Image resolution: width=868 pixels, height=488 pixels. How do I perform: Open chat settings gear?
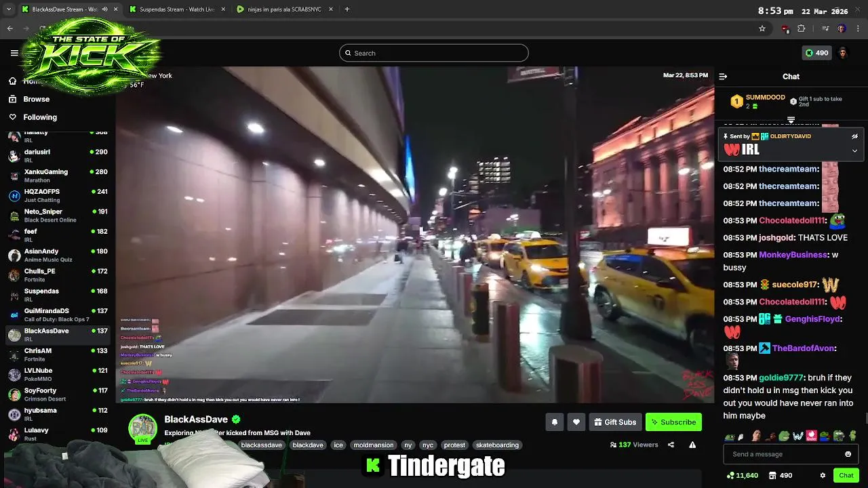click(x=823, y=475)
